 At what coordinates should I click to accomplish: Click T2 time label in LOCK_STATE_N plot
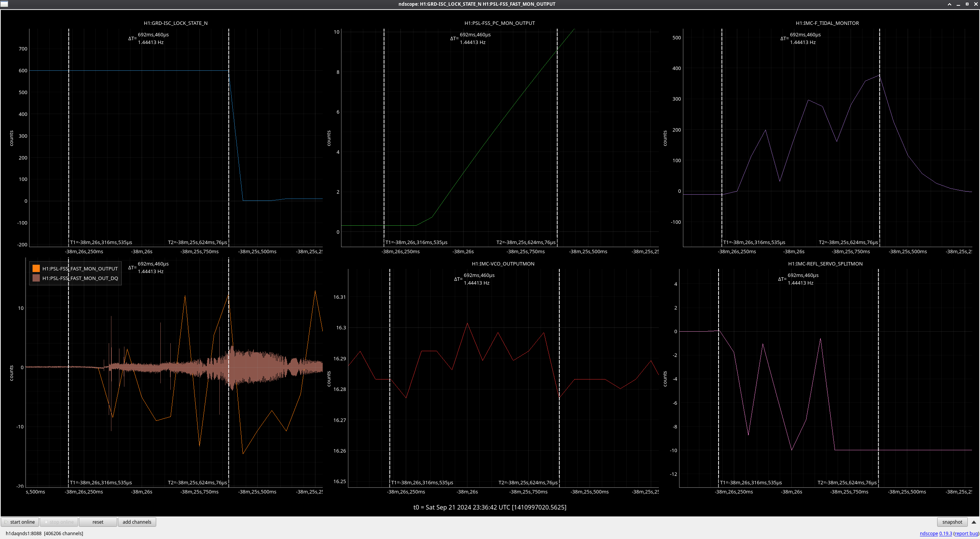point(198,243)
